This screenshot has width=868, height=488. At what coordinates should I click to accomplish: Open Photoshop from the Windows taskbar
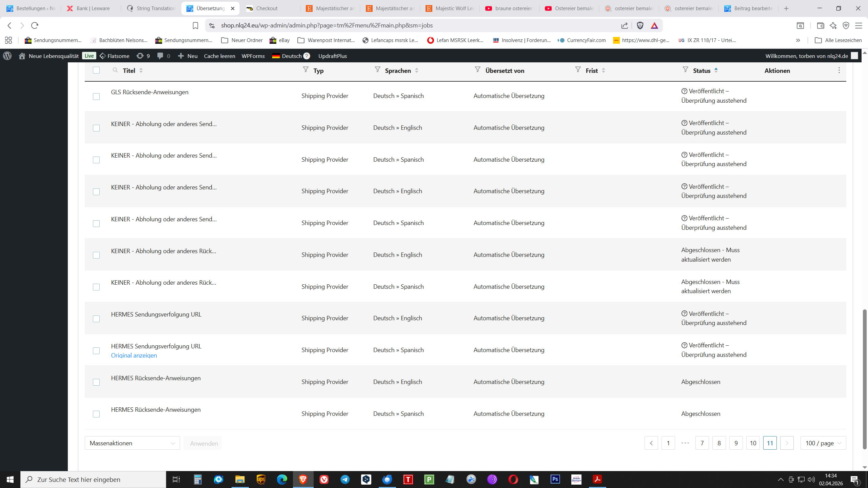555,479
